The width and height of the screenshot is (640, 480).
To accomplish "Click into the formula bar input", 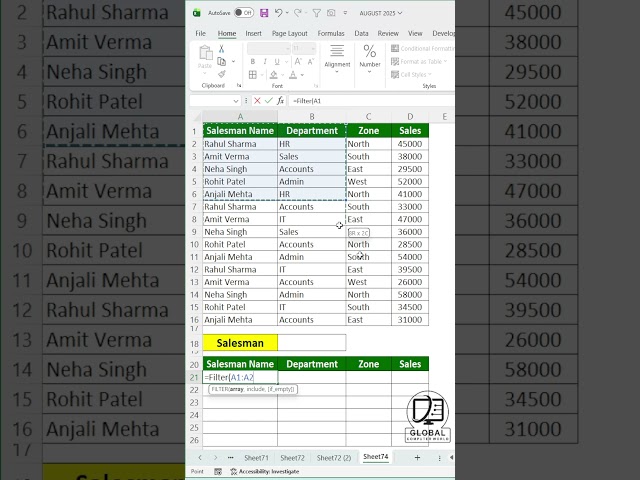I will pos(371,101).
